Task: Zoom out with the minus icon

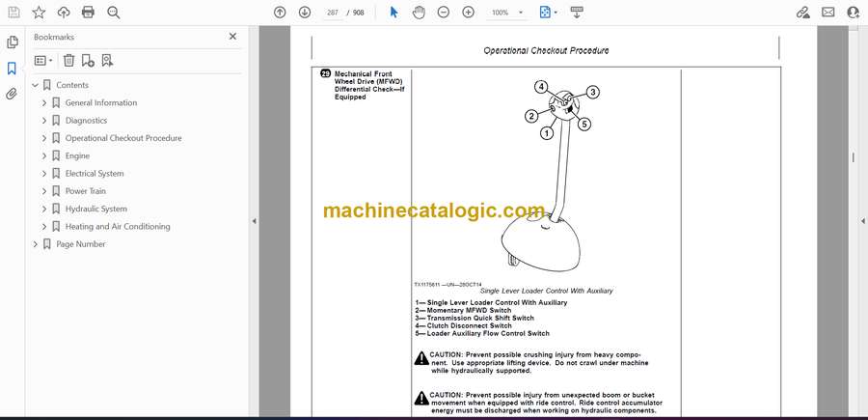Action: (444, 13)
